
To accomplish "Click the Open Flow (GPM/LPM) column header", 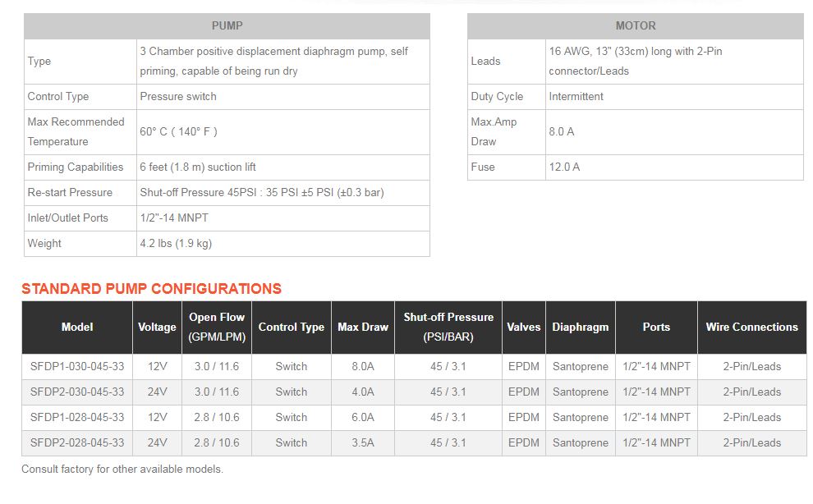I will [217, 328].
